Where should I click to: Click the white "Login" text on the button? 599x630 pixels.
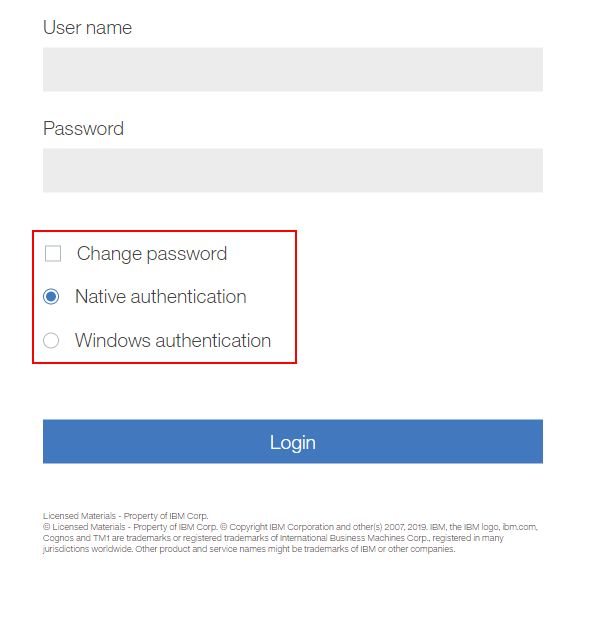click(x=292, y=442)
